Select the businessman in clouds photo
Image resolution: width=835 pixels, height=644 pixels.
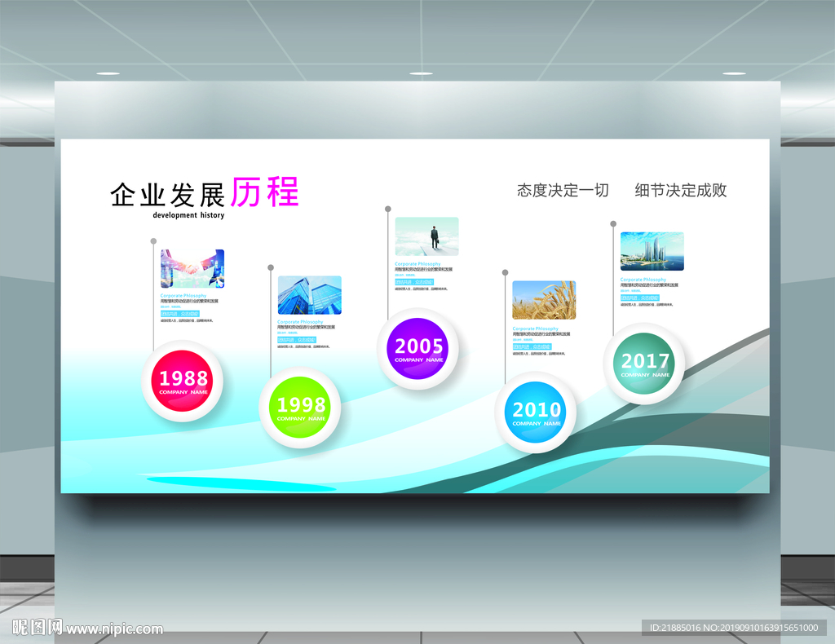click(426, 236)
